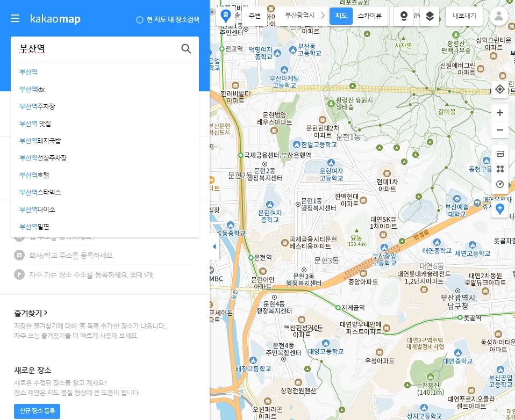Select the area measurement tool icon
Image resolution: width=515 pixels, height=420 pixels.
coord(500,169)
